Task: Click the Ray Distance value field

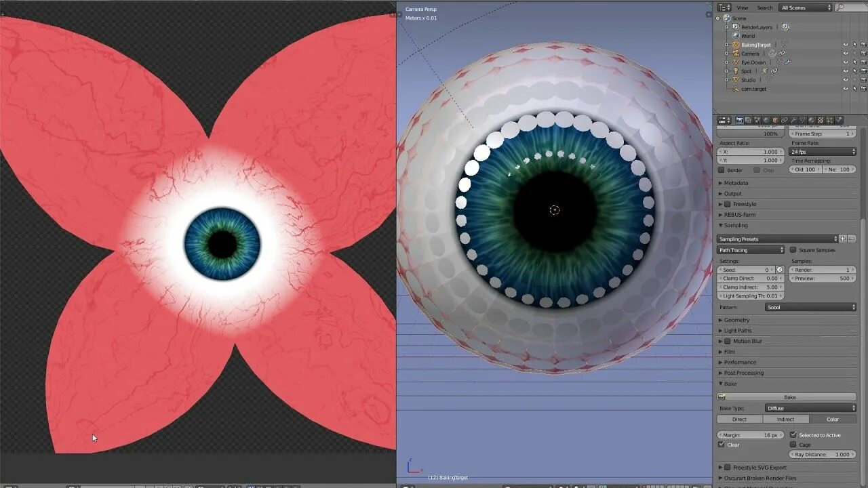Action: [x=823, y=454]
